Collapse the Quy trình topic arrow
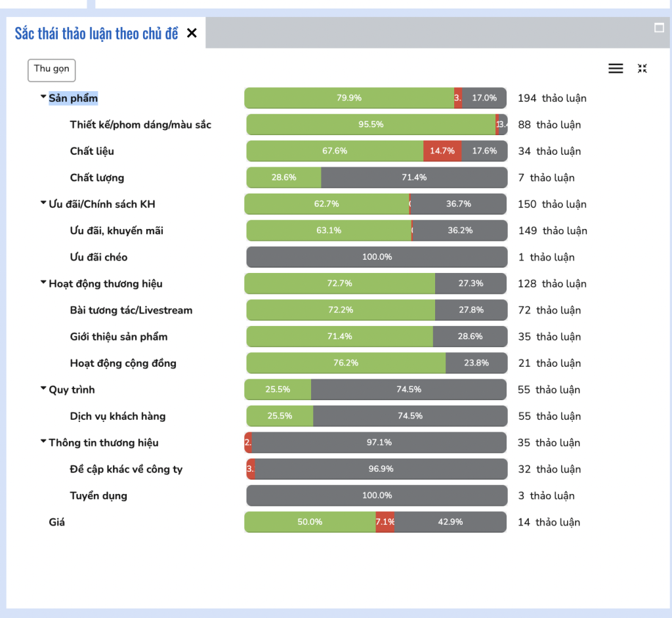672x618 pixels. click(x=43, y=389)
